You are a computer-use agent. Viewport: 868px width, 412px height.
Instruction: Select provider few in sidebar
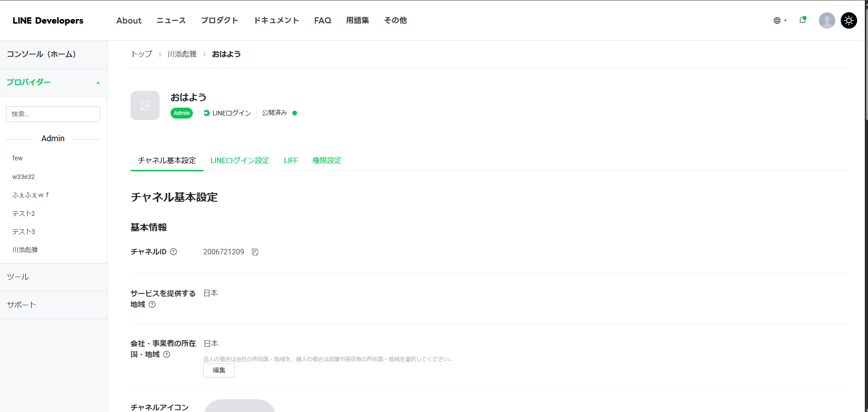tap(17, 158)
